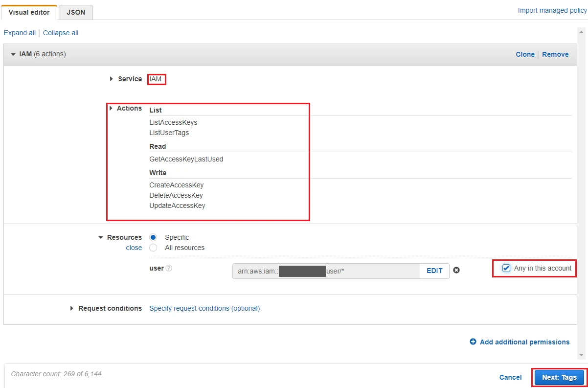588x388 pixels.
Task: Expand the Request conditions arrow
Action: pos(72,308)
